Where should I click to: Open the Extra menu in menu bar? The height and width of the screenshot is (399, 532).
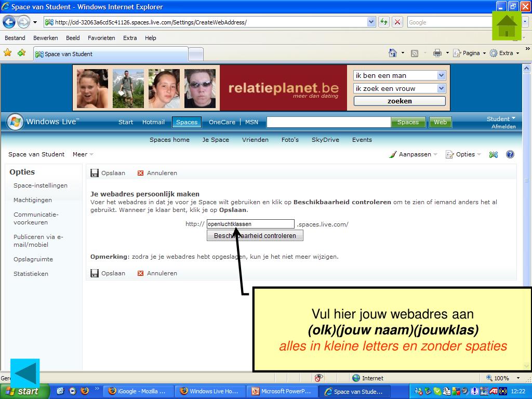[130, 38]
